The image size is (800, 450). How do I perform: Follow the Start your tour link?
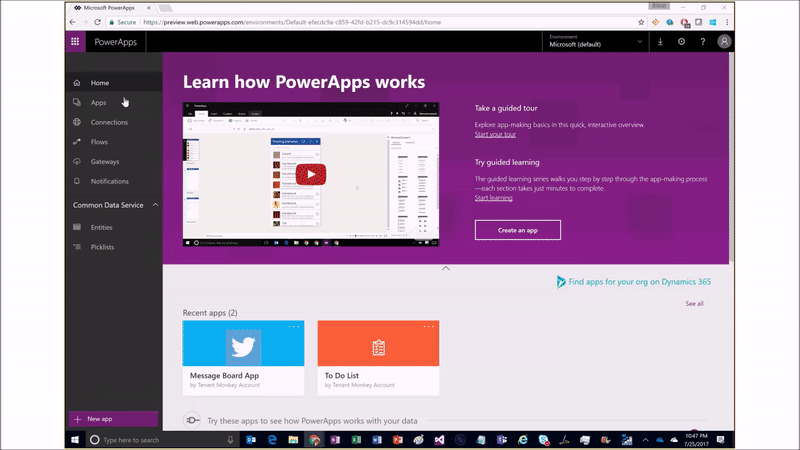pyautogui.click(x=495, y=134)
